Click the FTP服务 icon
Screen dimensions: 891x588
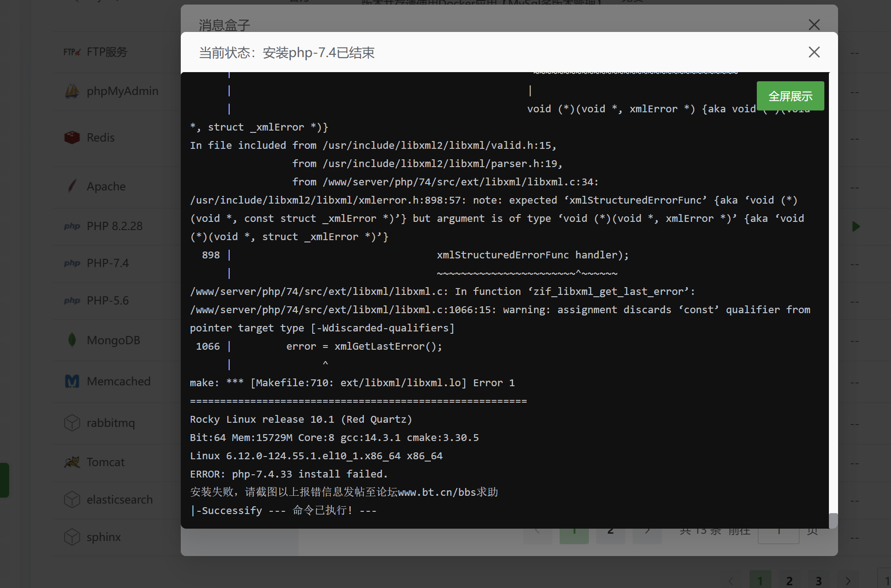(72, 52)
